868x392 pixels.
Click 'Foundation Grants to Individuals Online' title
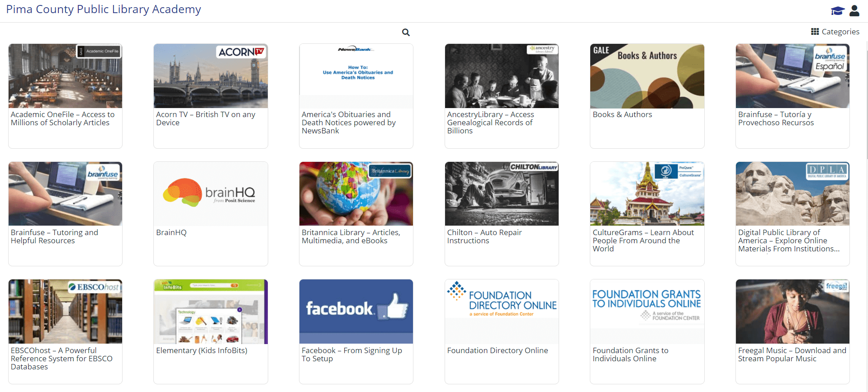click(x=631, y=354)
